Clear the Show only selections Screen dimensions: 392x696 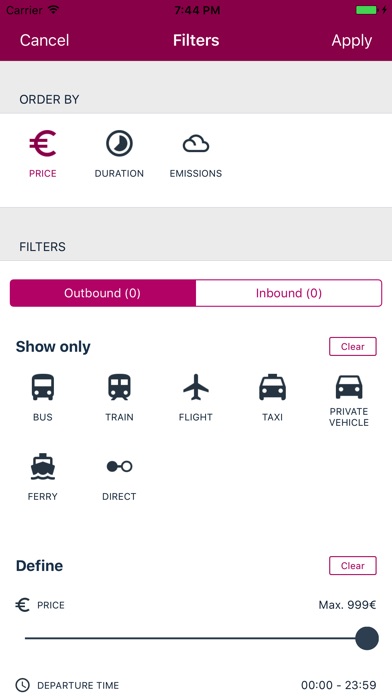[352, 347]
